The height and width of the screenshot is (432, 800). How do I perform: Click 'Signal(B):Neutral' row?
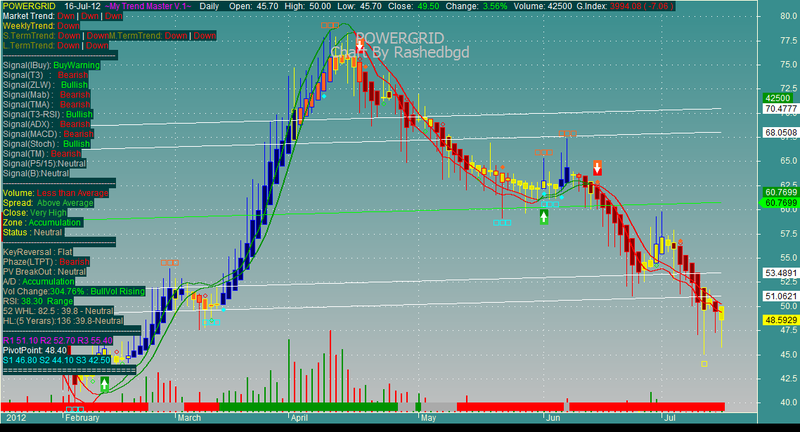pyautogui.click(x=36, y=173)
